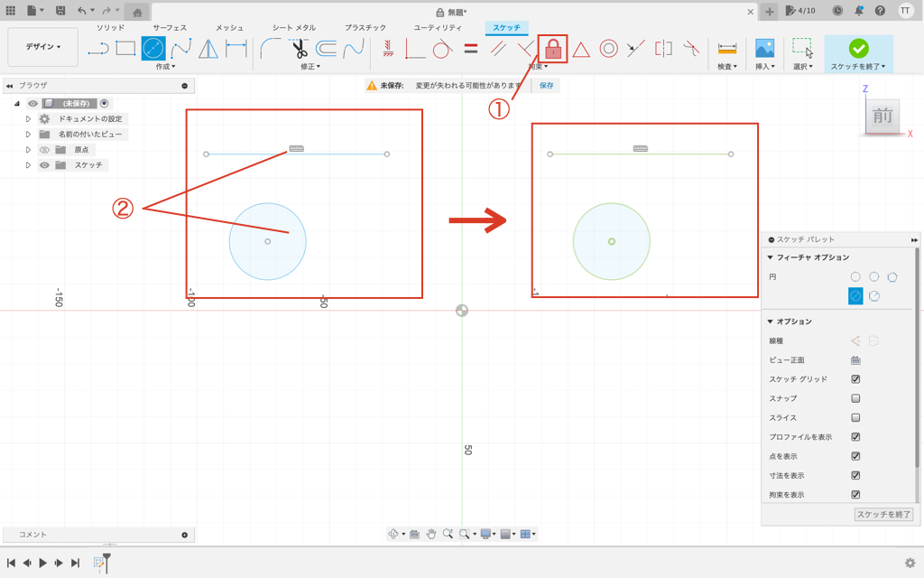Click the sketch feature marker in timeline
The image size is (924, 578).
(99, 563)
